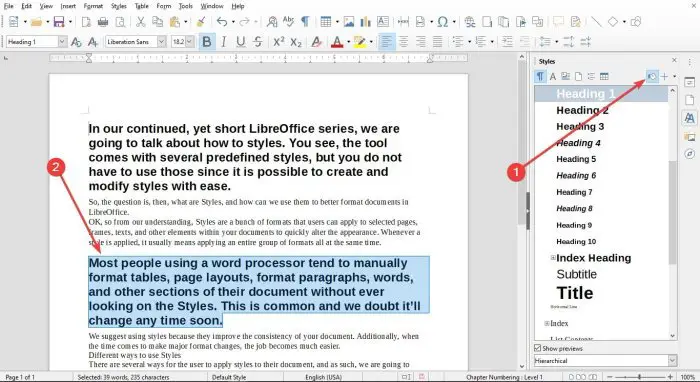Click the Copy icon
The width and height of the screenshot is (700, 382).
(158, 21)
